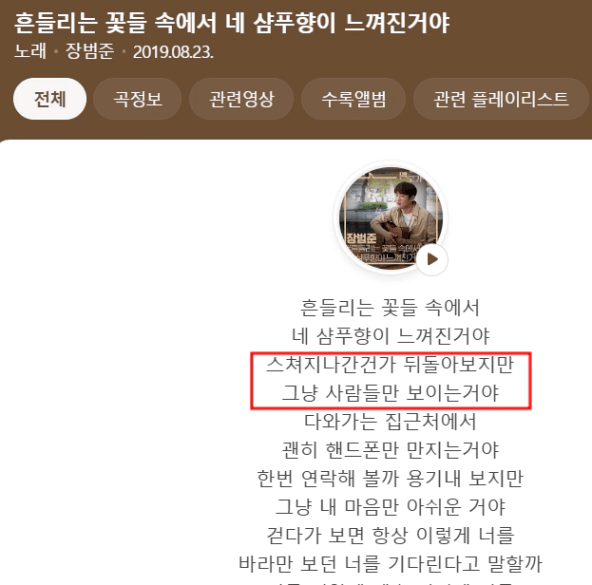Click the lyric line 흔들리는 꽃들 속에서
Viewport: 592px width, 585px height.
[x=390, y=307]
